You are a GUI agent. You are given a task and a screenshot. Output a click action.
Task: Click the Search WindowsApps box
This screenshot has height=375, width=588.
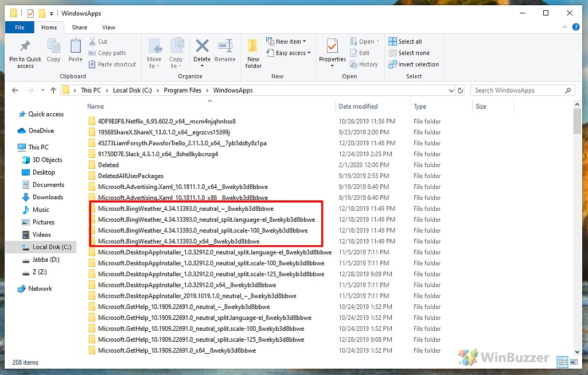523,90
